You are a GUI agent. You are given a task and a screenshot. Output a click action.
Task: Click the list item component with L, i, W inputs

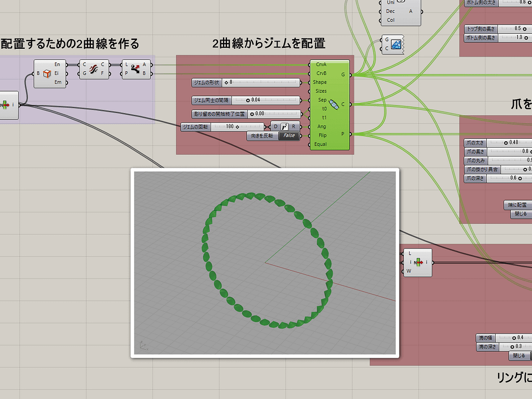(x=418, y=262)
